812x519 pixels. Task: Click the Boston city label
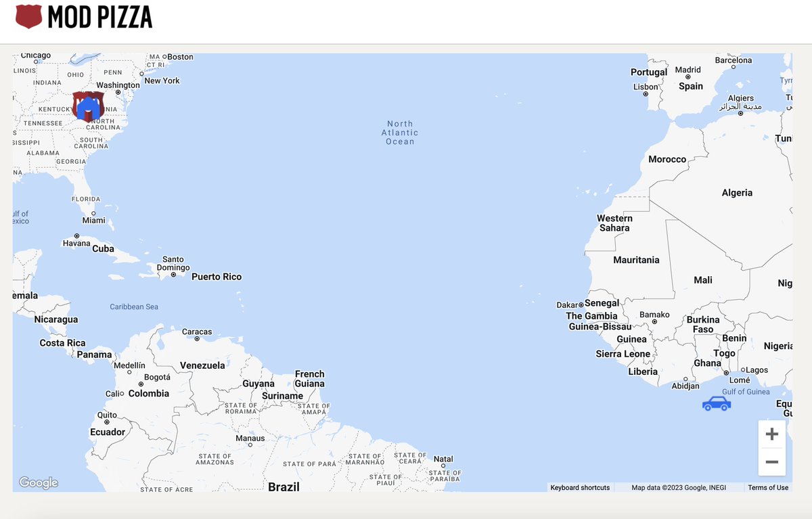coord(180,57)
